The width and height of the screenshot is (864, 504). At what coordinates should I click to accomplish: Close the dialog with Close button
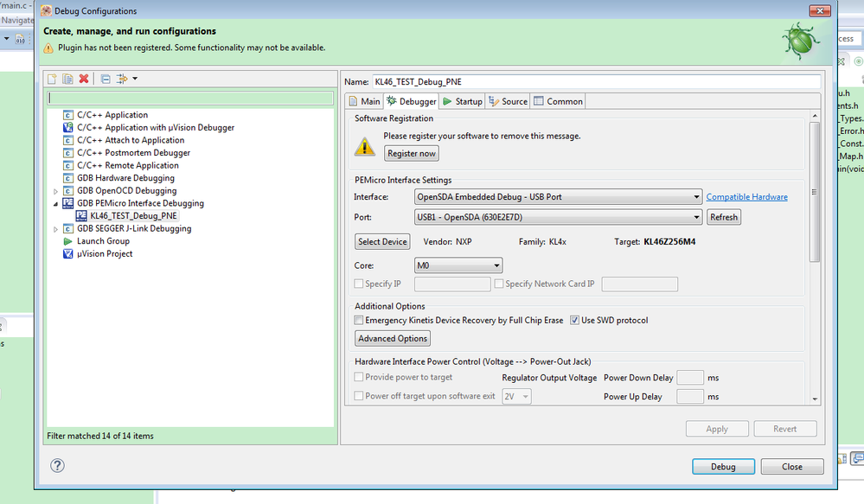tap(792, 467)
